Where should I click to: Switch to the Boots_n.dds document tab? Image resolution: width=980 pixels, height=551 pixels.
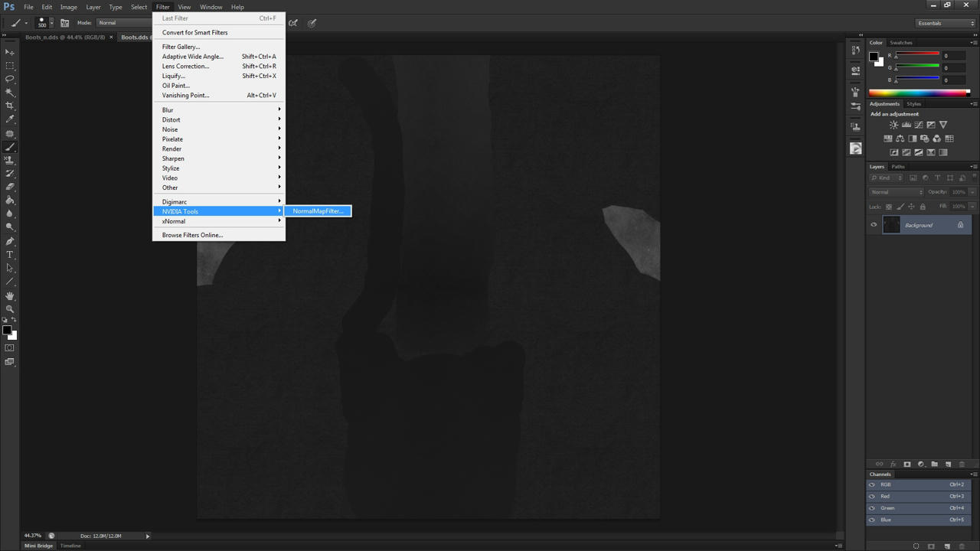[x=64, y=37]
